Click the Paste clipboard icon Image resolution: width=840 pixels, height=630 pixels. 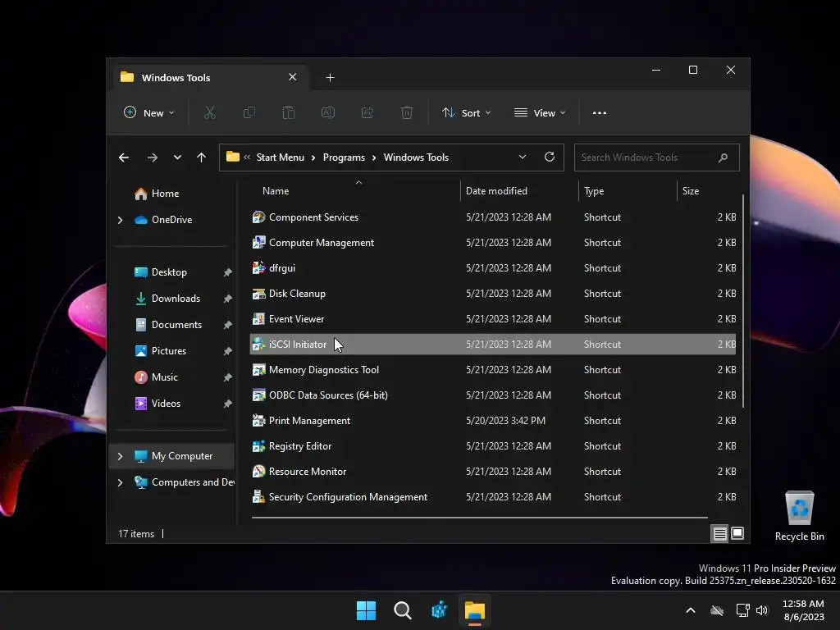tap(288, 112)
